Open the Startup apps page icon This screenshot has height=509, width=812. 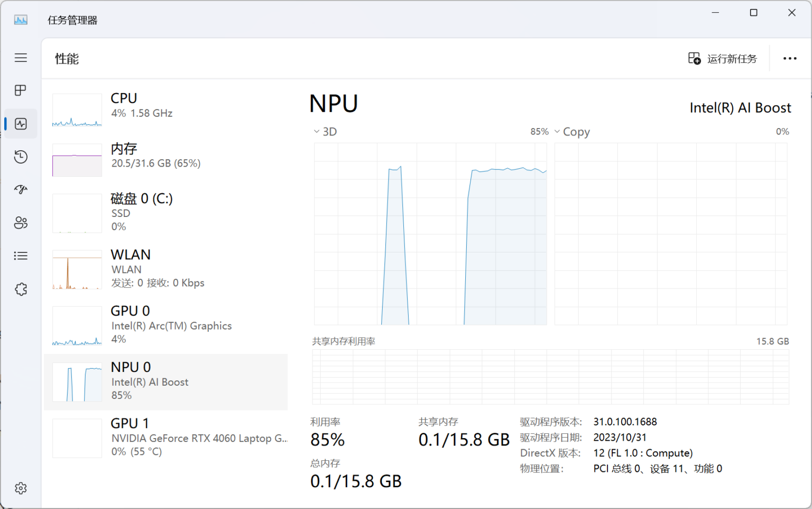point(21,189)
